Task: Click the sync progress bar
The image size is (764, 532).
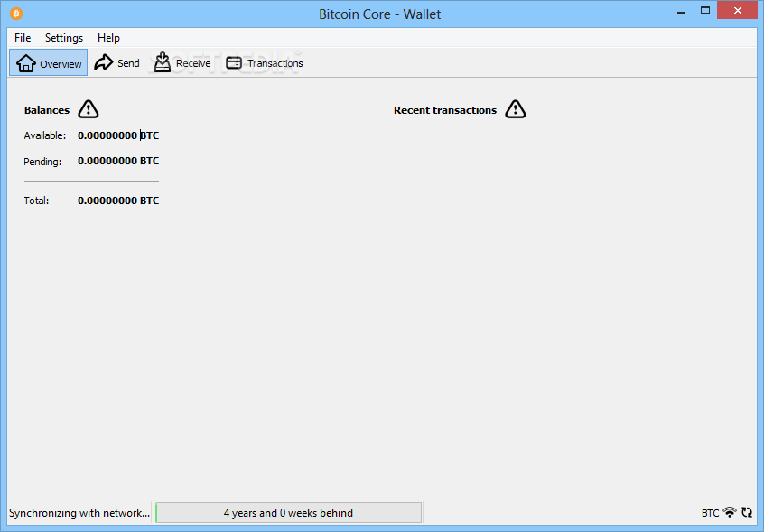Action: click(x=288, y=512)
